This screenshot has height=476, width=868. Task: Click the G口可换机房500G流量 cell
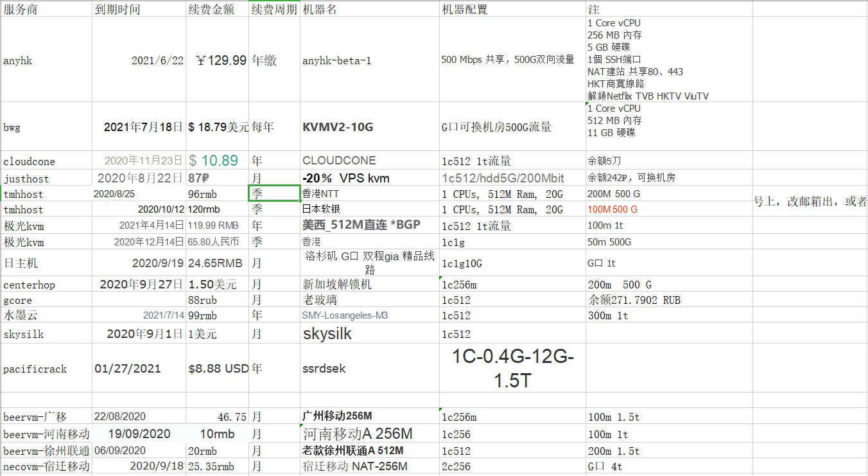[512, 127]
